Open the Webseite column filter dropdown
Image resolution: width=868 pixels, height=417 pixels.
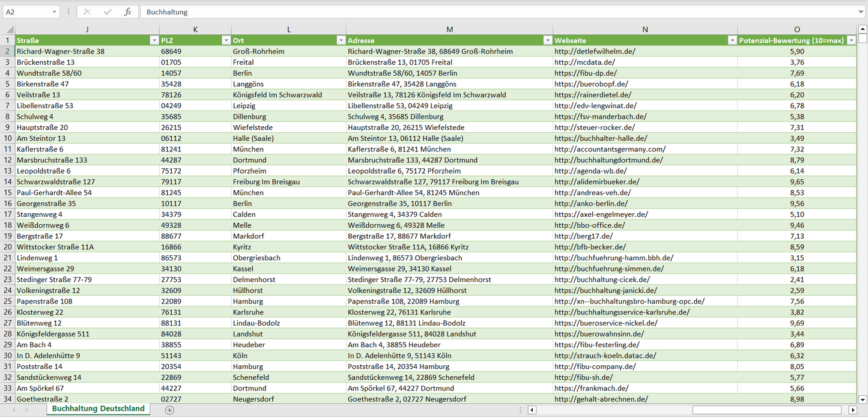coord(732,40)
